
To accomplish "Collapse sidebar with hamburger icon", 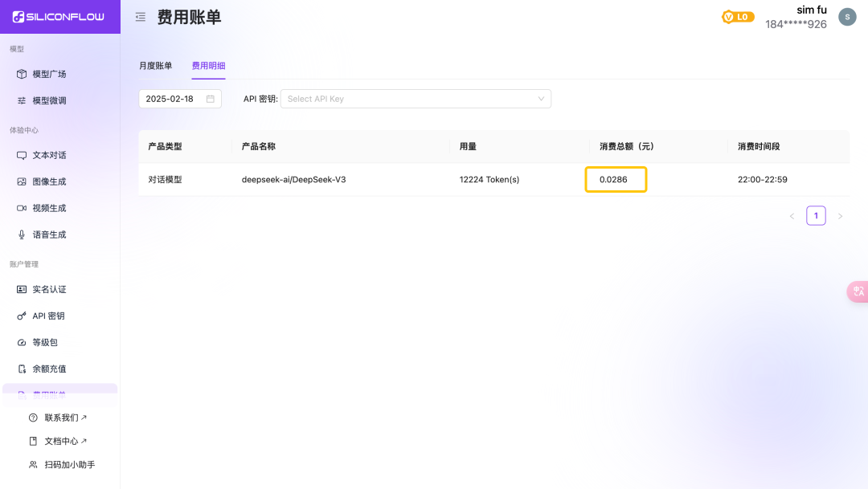I will 140,16.
